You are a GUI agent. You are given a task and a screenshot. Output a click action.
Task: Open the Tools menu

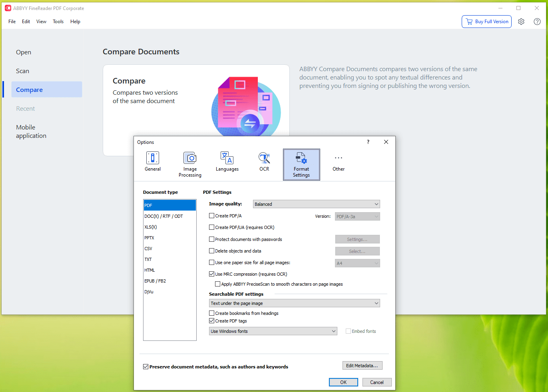pyautogui.click(x=58, y=22)
